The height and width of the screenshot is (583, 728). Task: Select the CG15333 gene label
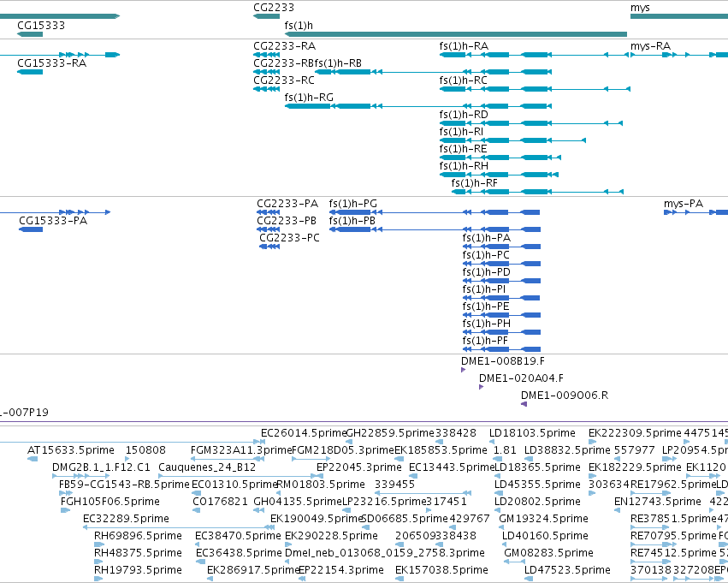(41, 25)
